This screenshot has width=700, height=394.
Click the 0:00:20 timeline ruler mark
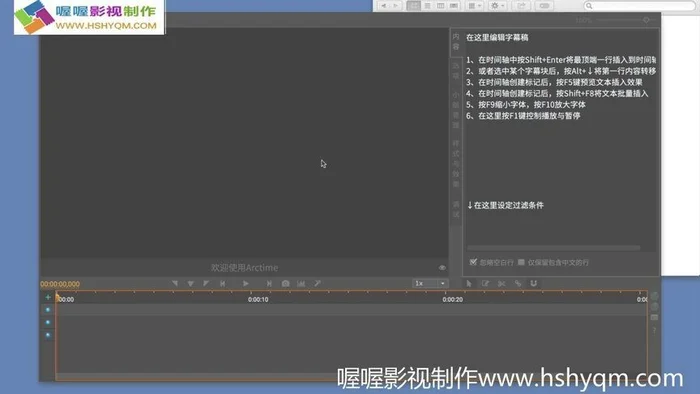(x=452, y=299)
